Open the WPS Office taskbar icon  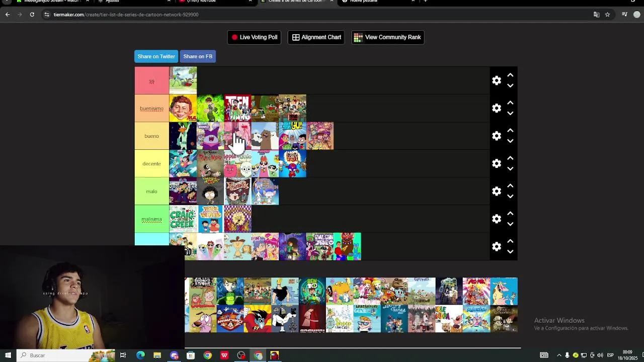tap(224, 355)
